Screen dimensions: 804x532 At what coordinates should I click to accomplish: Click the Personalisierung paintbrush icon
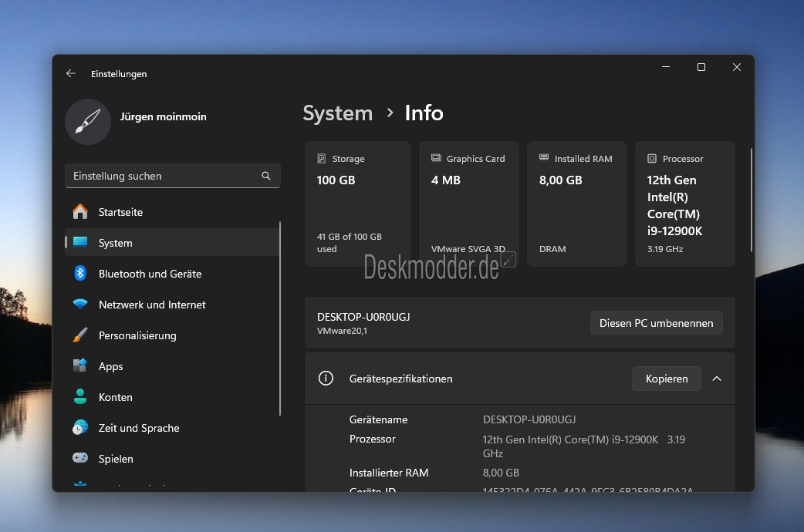tap(80, 335)
